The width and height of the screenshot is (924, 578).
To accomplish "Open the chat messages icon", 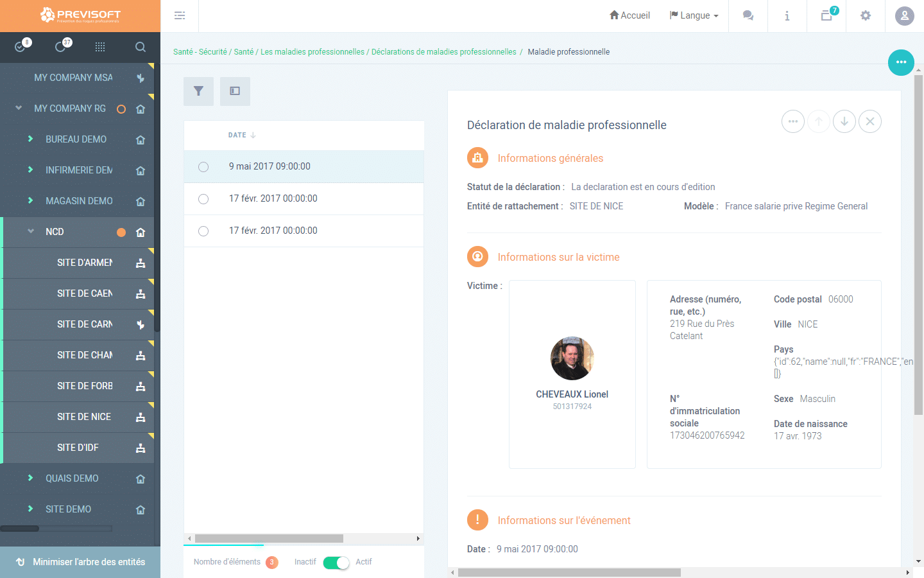I will (x=748, y=15).
